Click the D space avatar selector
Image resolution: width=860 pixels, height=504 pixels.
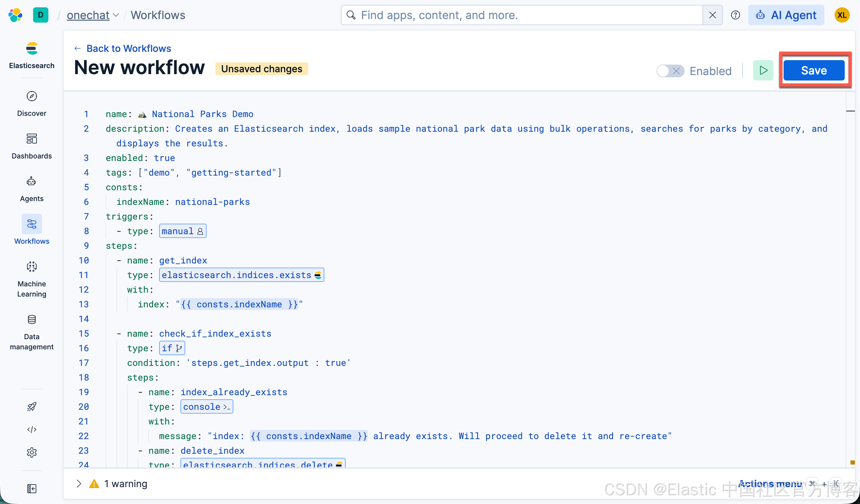(x=41, y=15)
